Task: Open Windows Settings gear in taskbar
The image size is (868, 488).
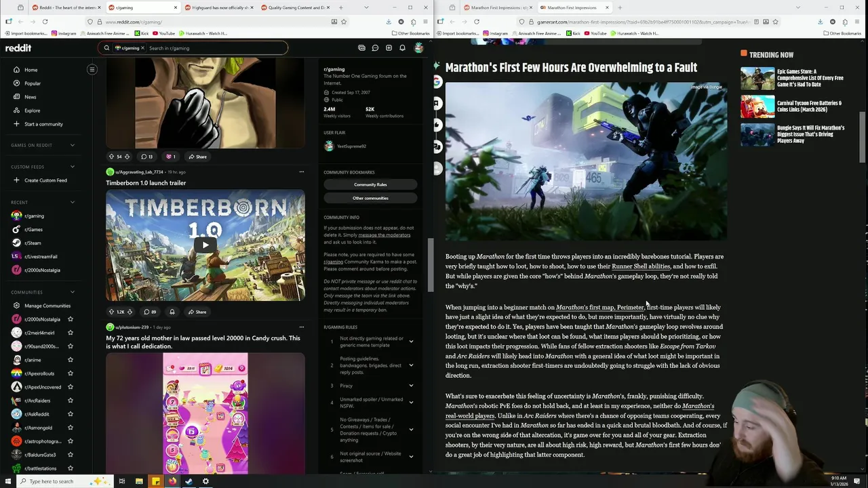Action: 205,481
